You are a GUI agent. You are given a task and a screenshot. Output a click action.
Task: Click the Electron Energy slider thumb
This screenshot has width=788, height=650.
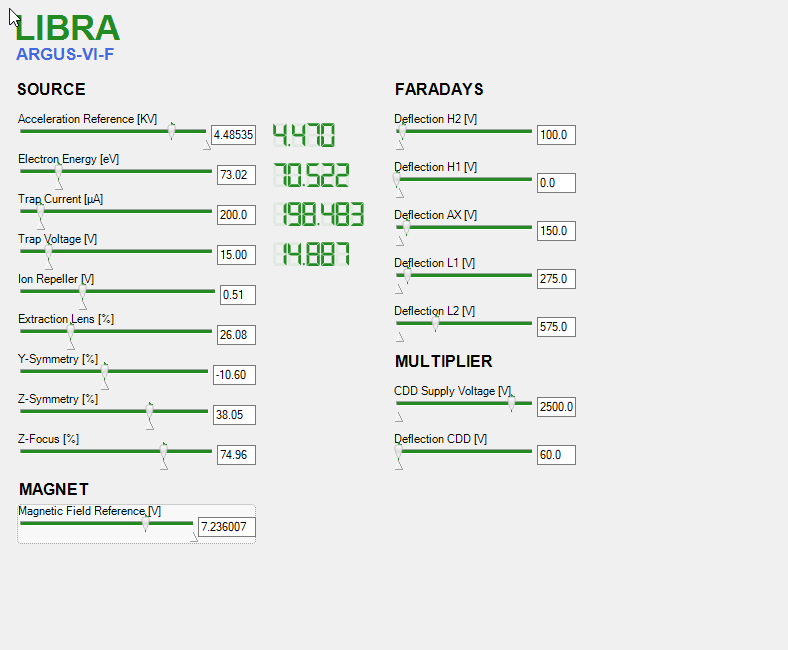point(59,171)
